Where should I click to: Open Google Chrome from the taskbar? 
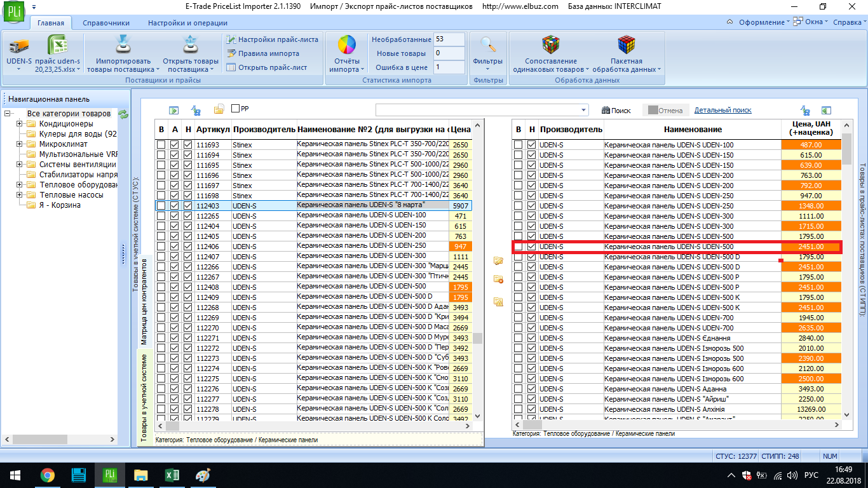[x=47, y=475]
